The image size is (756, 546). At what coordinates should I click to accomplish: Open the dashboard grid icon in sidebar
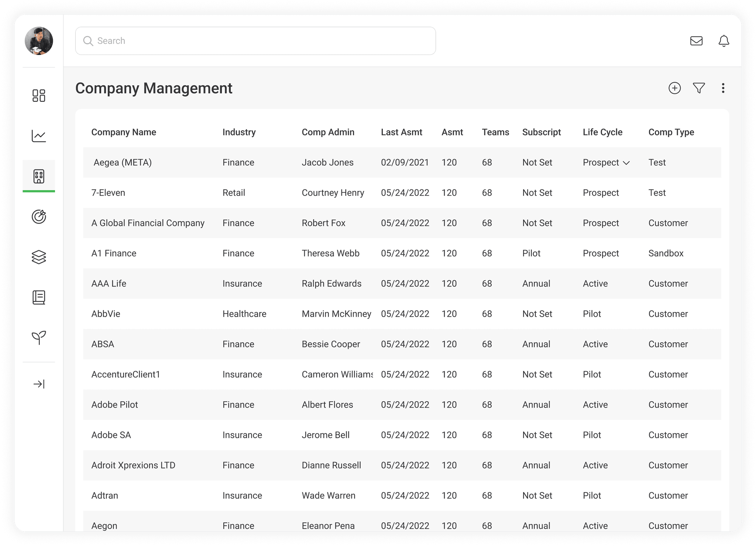click(x=39, y=96)
